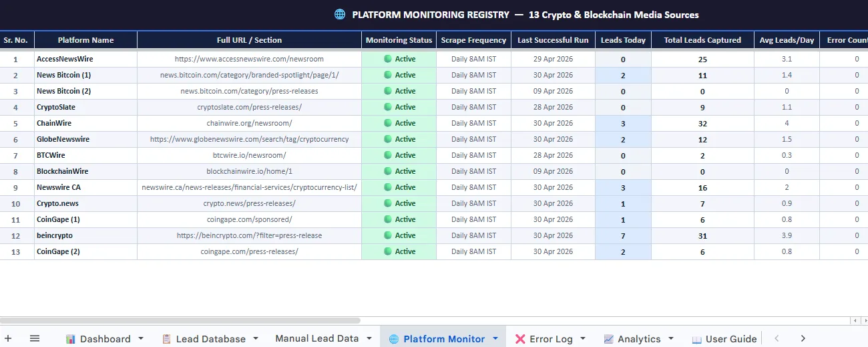Screen dimensions: 868x347
Task: Select ChainWire's Total Leads Captured value 32
Action: pyautogui.click(x=702, y=123)
